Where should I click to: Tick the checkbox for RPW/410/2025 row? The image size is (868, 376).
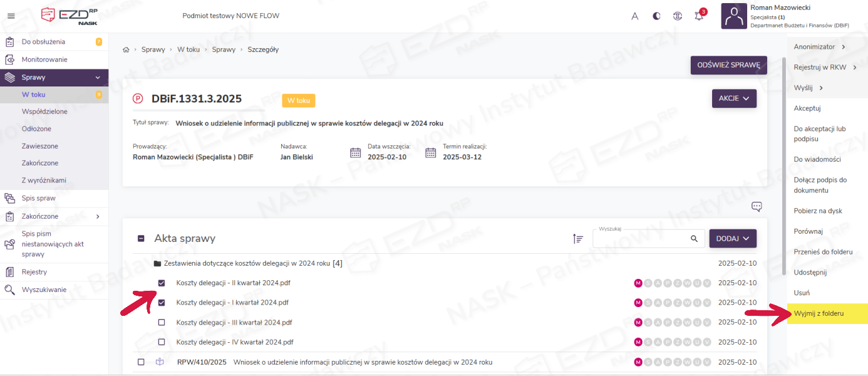click(x=141, y=362)
